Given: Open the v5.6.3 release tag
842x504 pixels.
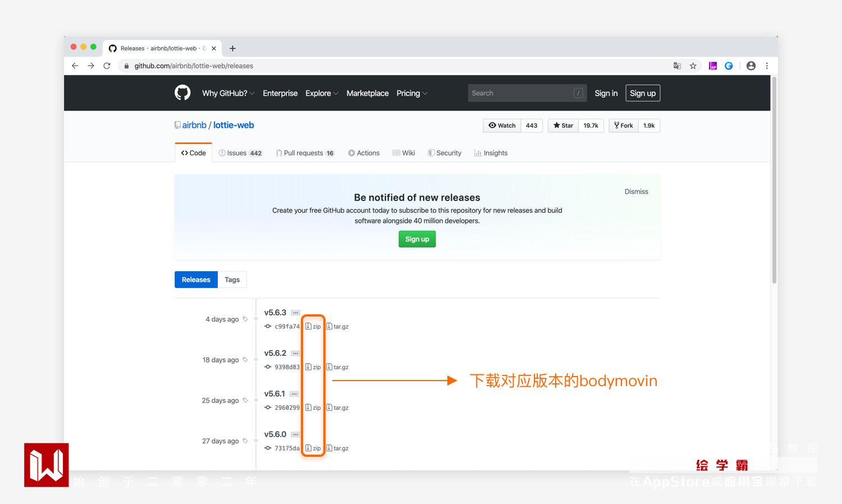Looking at the screenshot, I should [275, 313].
